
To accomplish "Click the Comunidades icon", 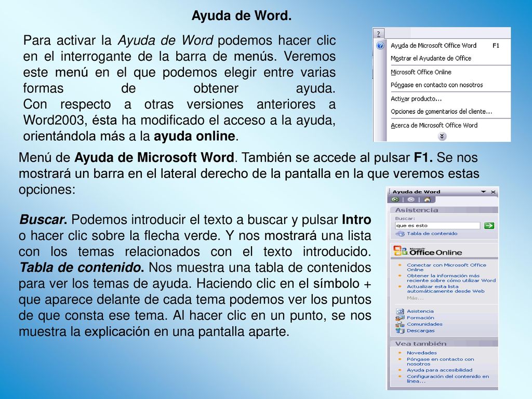I will (x=400, y=324).
